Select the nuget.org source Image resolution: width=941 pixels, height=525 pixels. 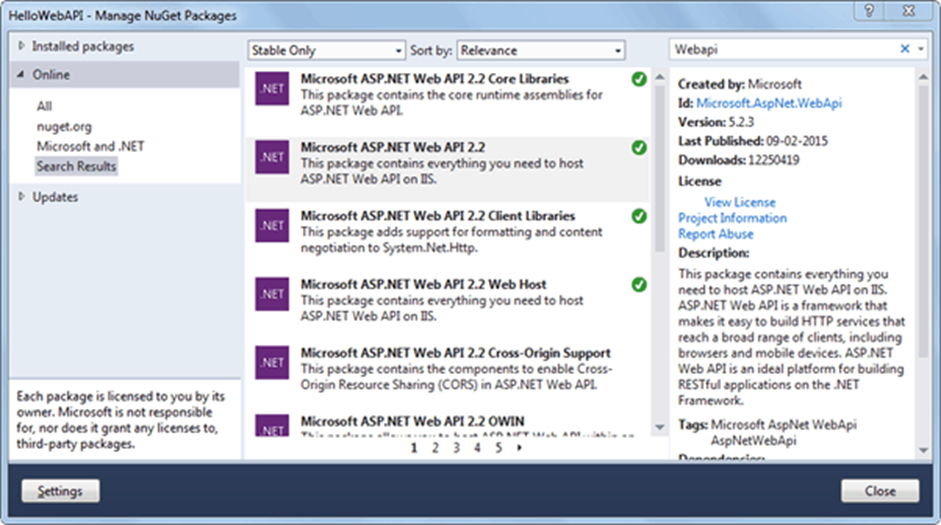[64, 127]
